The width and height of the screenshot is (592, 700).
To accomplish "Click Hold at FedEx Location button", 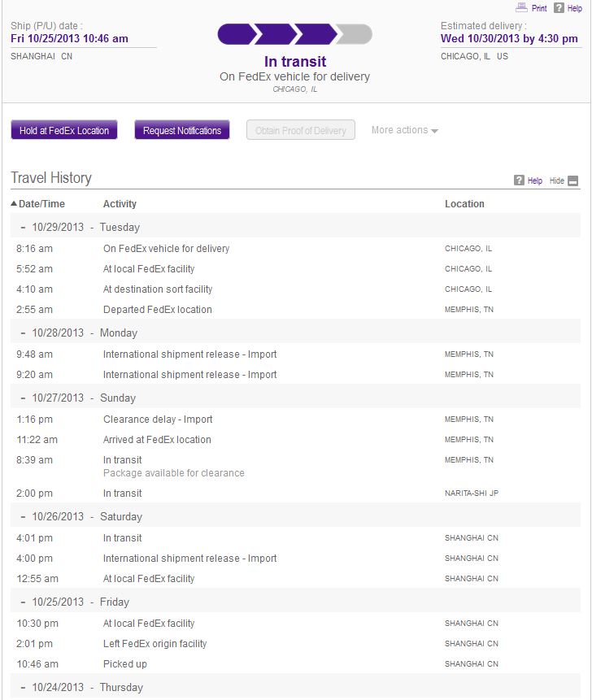I will pyautogui.click(x=64, y=130).
